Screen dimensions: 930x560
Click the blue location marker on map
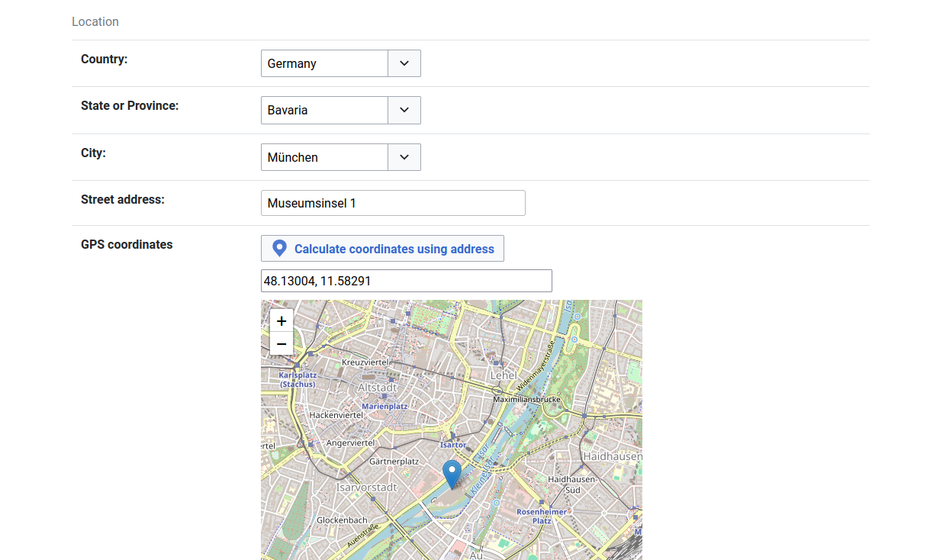452,473
